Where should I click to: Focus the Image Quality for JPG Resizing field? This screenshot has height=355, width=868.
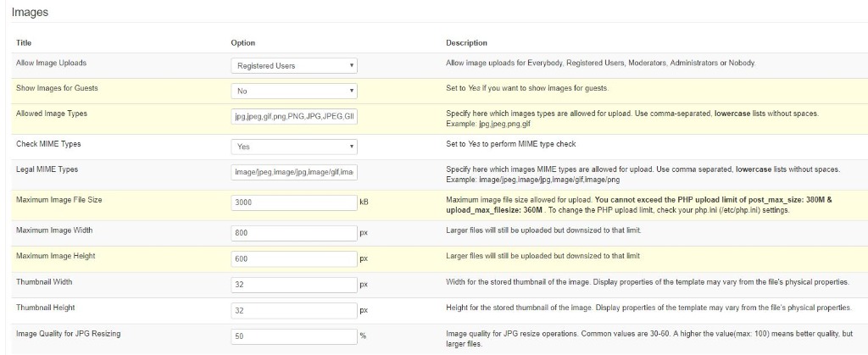point(294,336)
